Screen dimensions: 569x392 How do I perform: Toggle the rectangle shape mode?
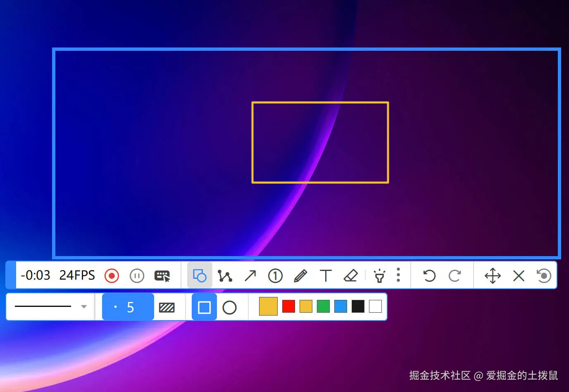tap(204, 307)
